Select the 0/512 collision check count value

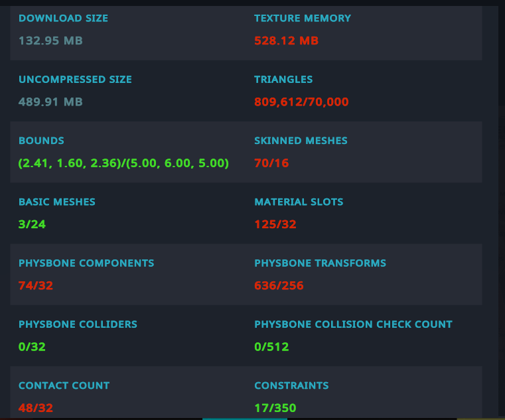click(271, 347)
